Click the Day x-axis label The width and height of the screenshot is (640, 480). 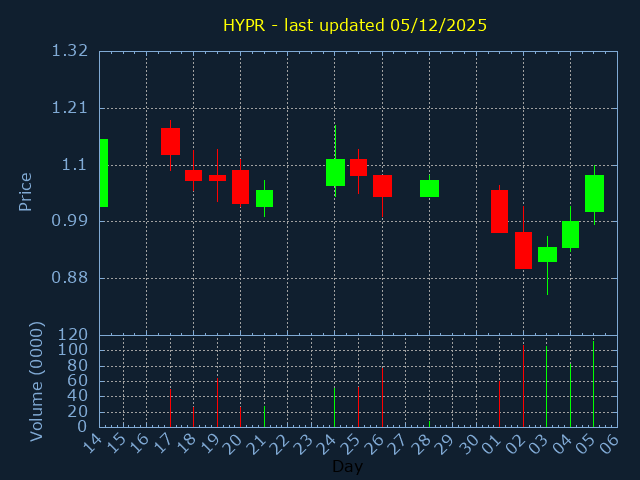(347, 466)
